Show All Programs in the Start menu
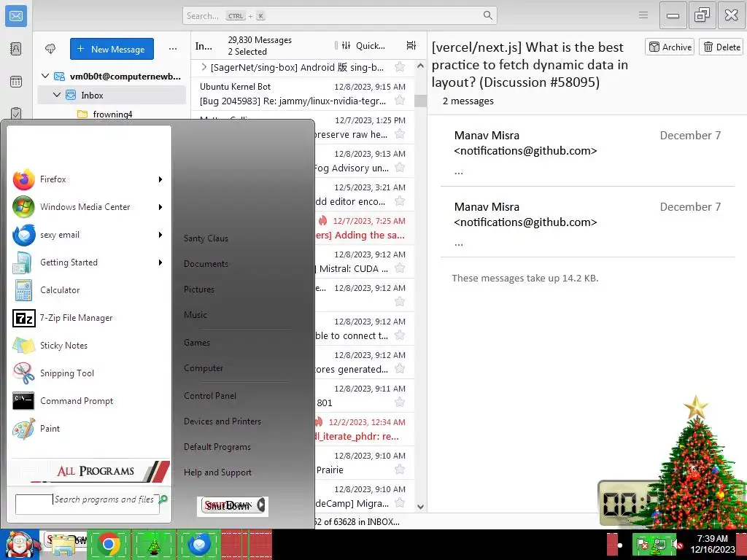 (x=90, y=471)
